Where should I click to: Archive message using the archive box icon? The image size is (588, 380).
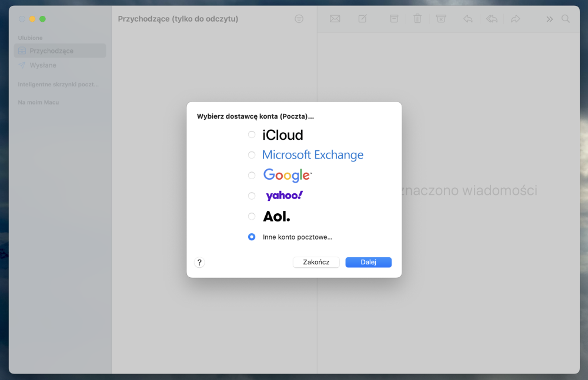(394, 19)
